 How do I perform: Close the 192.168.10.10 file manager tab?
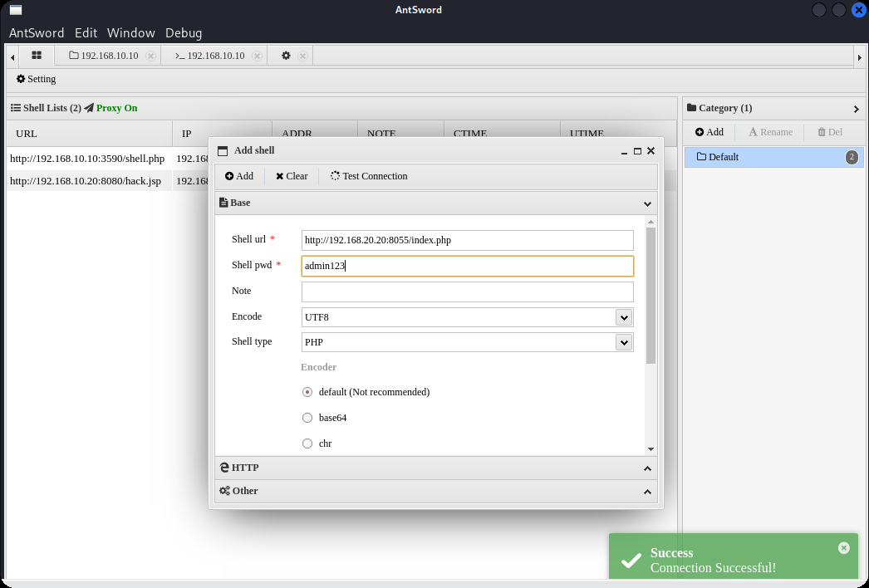point(150,56)
